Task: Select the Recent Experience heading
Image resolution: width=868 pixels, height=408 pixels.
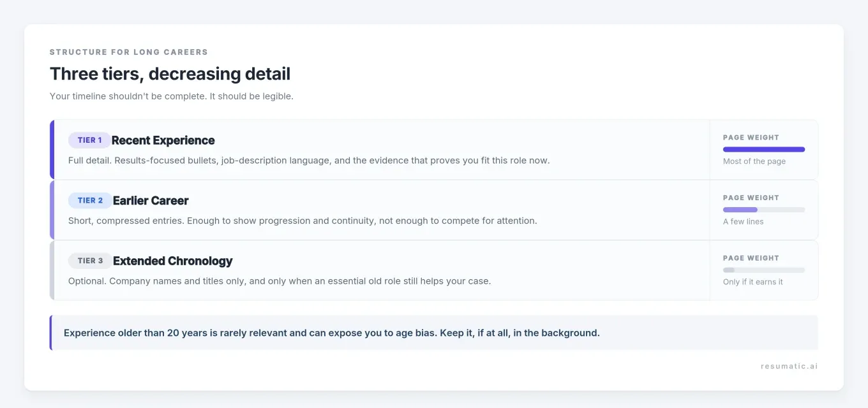Action: click(163, 140)
